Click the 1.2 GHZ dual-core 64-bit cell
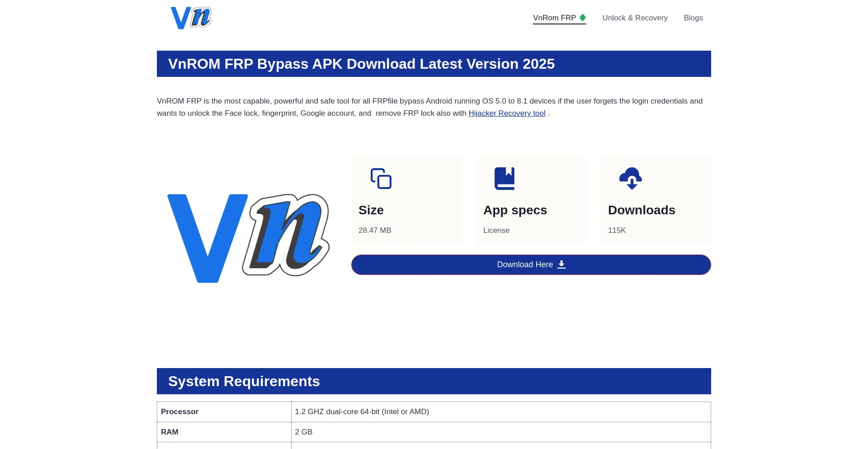This screenshot has height=449, width=868. [501, 412]
